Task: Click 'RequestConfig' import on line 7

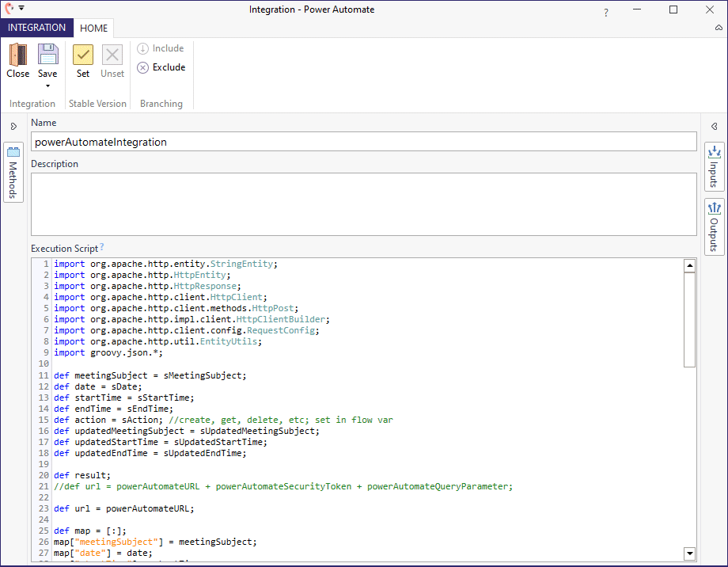Action: click(x=281, y=330)
